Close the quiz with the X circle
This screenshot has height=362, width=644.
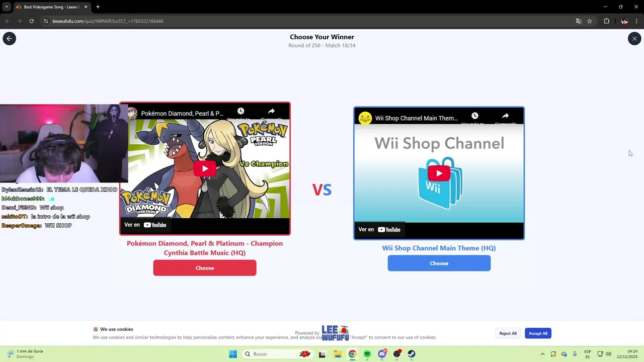634,39
